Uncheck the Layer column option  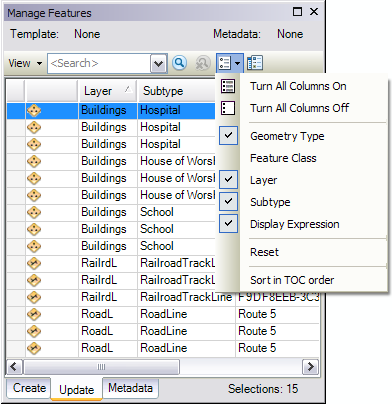coord(228,179)
